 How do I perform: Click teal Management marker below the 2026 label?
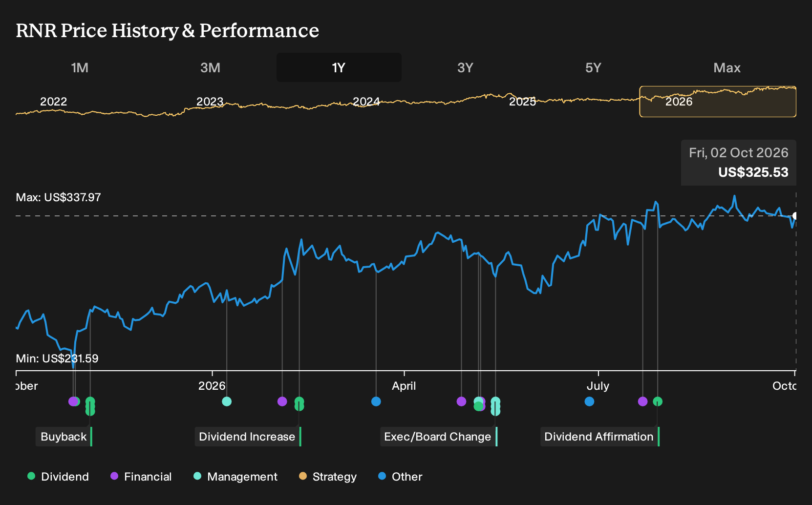coord(227,401)
